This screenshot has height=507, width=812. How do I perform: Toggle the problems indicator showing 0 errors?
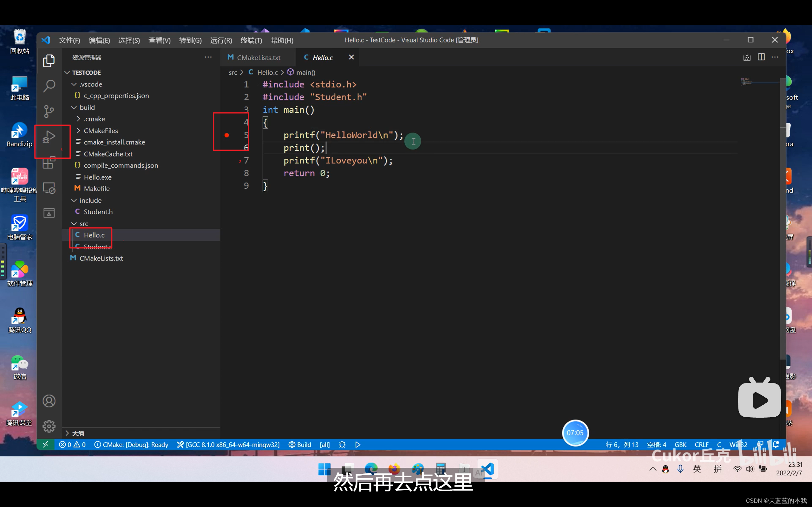[72, 445]
